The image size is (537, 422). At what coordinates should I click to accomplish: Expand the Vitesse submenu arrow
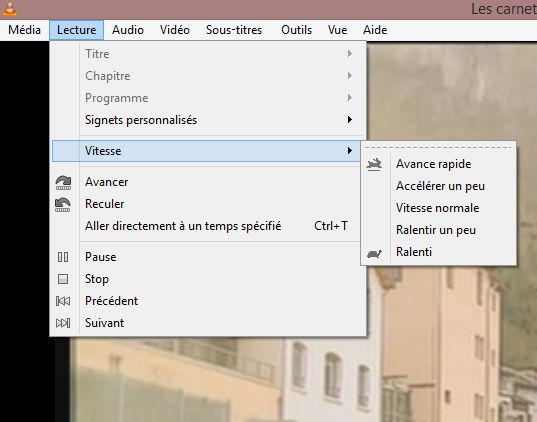point(350,151)
